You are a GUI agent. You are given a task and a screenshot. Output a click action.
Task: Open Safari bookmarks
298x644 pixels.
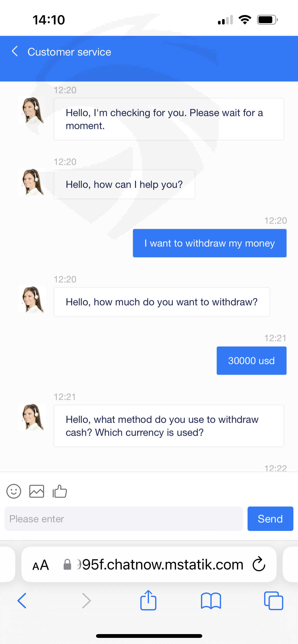(211, 600)
